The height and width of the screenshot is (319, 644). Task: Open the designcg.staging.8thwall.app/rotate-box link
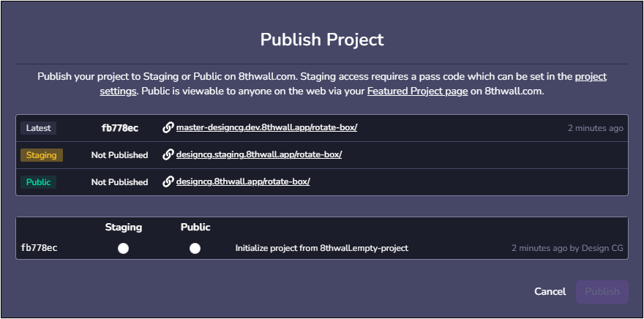click(259, 154)
